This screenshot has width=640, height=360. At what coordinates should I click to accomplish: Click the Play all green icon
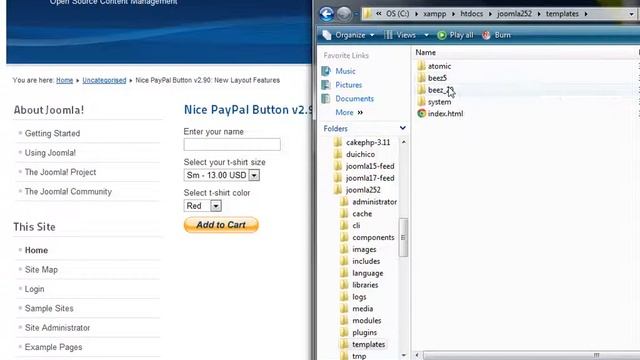click(442, 35)
